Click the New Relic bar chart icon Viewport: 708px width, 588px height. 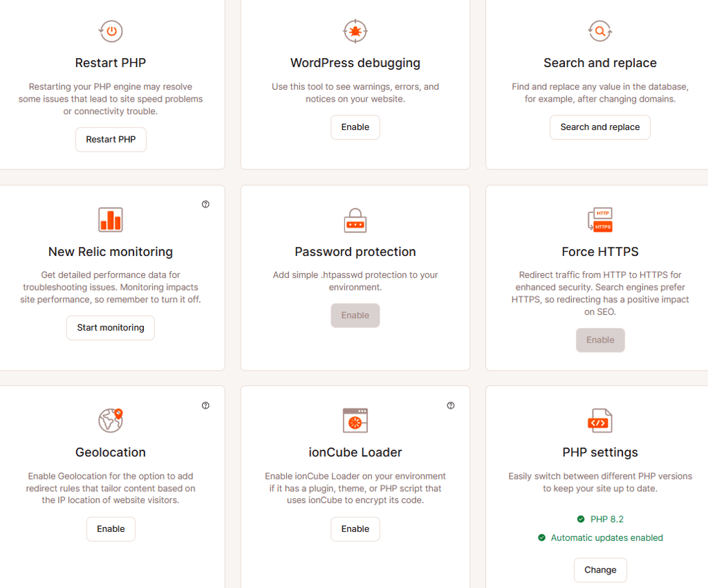pyautogui.click(x=111, y=219)
